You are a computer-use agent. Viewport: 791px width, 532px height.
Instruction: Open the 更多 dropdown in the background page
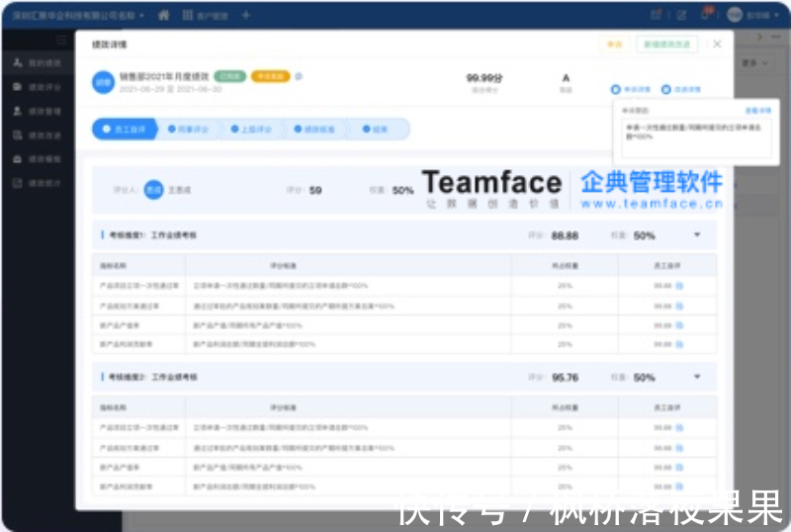pos(754,62)
